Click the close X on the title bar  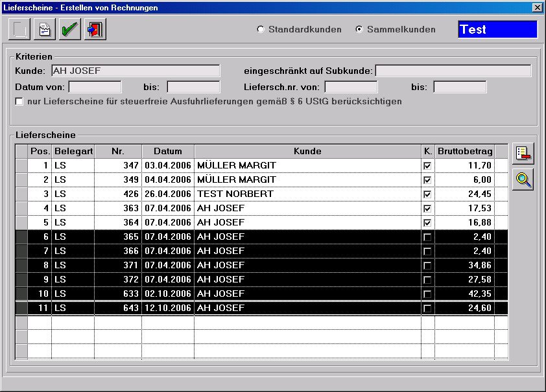538,7
